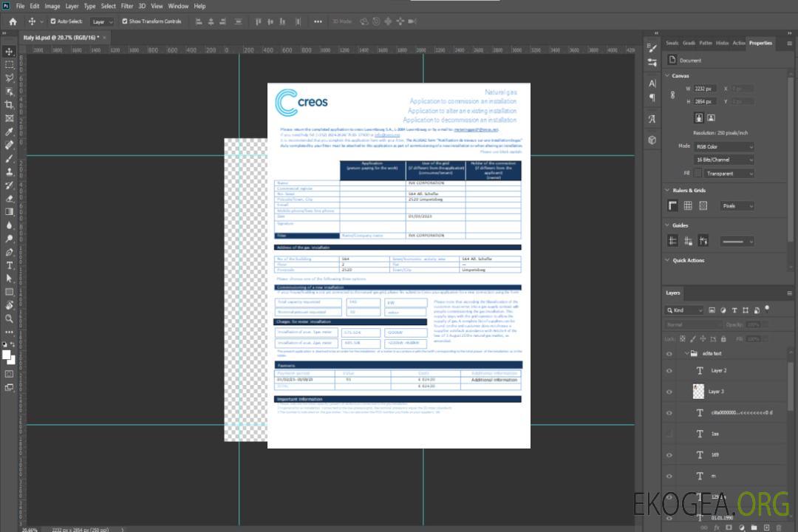Uncheck Show Transform Controls
This screenshot has width=798, height=532.
[124, 21]
